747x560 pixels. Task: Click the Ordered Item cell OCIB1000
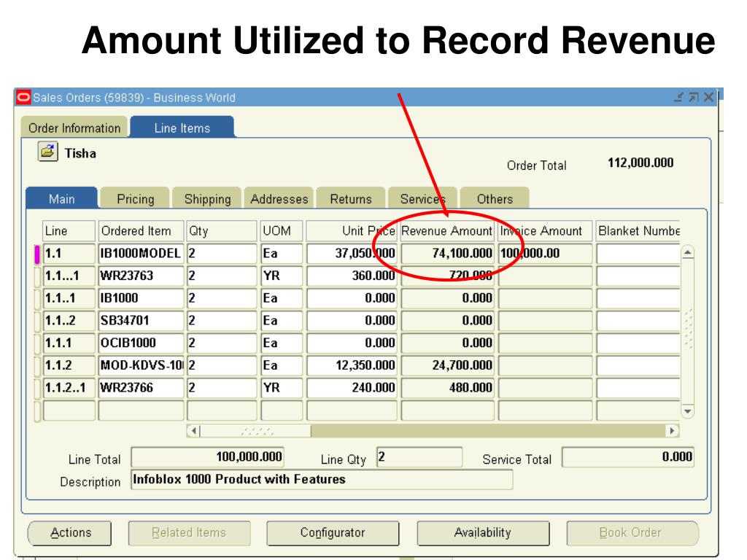click(x=141, y=343)
